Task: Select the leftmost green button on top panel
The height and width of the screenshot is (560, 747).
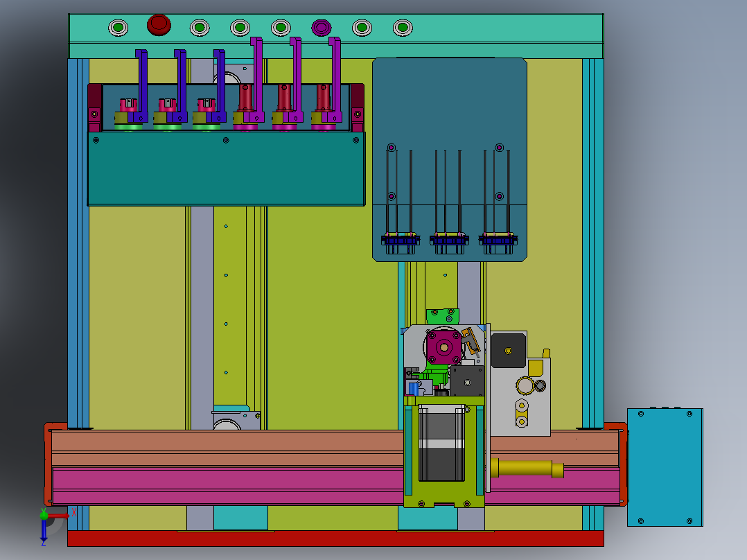Action: pos(118,28)
